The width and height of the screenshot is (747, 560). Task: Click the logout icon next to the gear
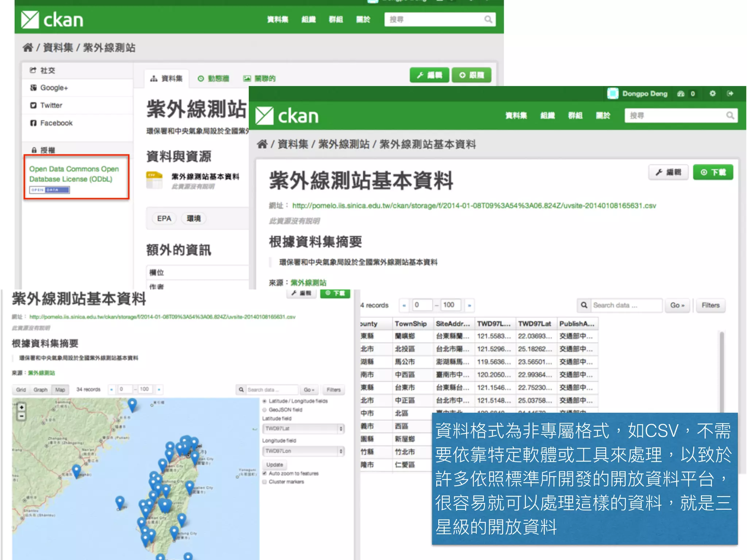click(x=730, y=94)
